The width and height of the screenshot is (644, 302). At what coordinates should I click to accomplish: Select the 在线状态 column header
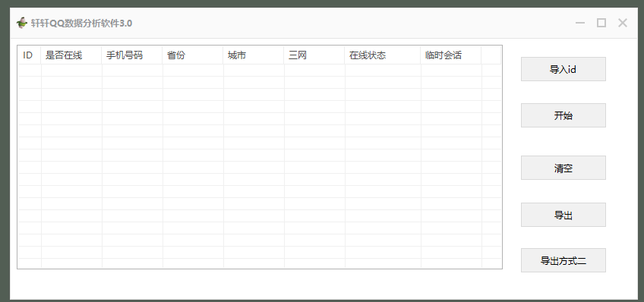383,55
